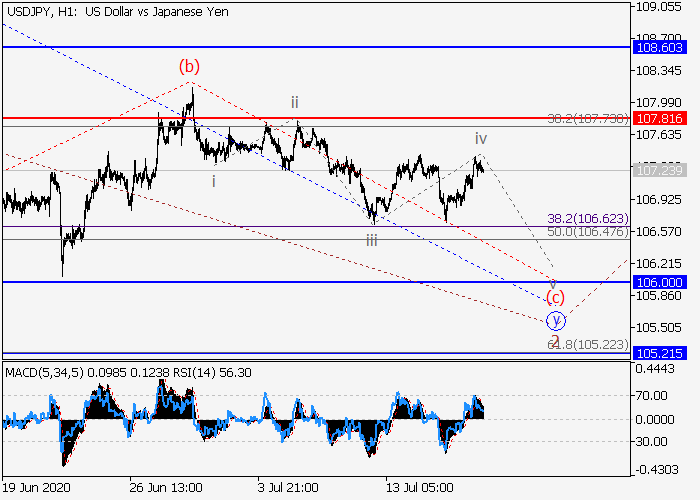Image resolution: width=700 pixels, height=500 pixels.
Task: Select the 107.816 red price tag
Action: [658, 118]
